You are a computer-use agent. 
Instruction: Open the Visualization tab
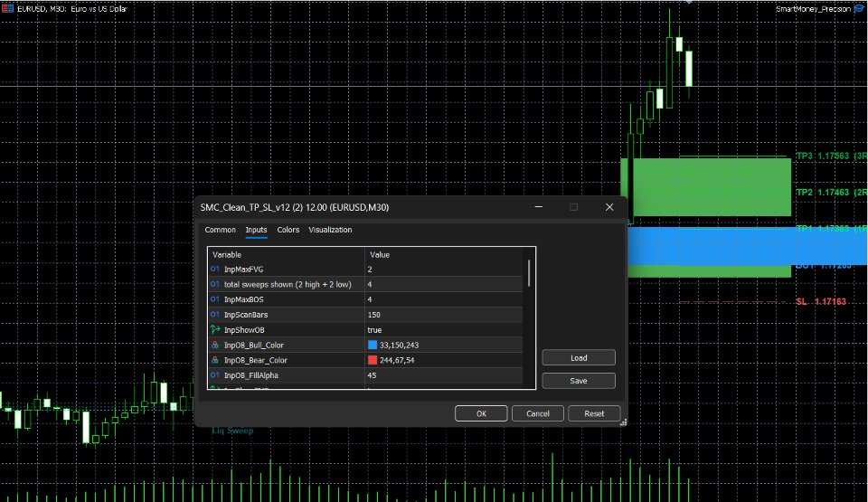pyautogui.click(x=330, y=230)
